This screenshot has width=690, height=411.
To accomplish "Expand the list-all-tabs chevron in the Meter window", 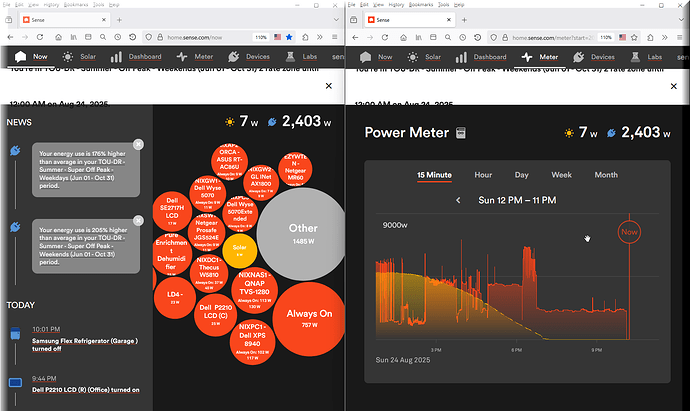I will [x=681, y=20].
